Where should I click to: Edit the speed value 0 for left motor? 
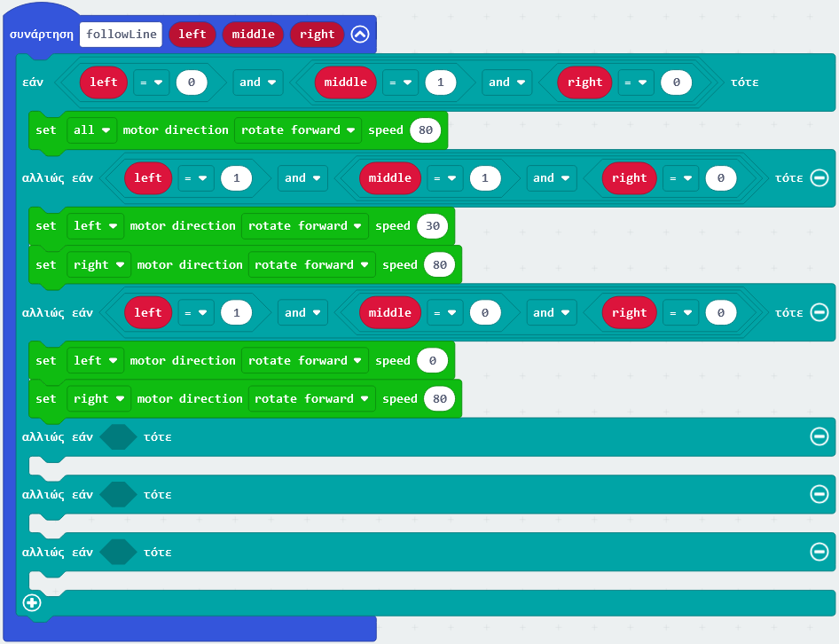432,361
